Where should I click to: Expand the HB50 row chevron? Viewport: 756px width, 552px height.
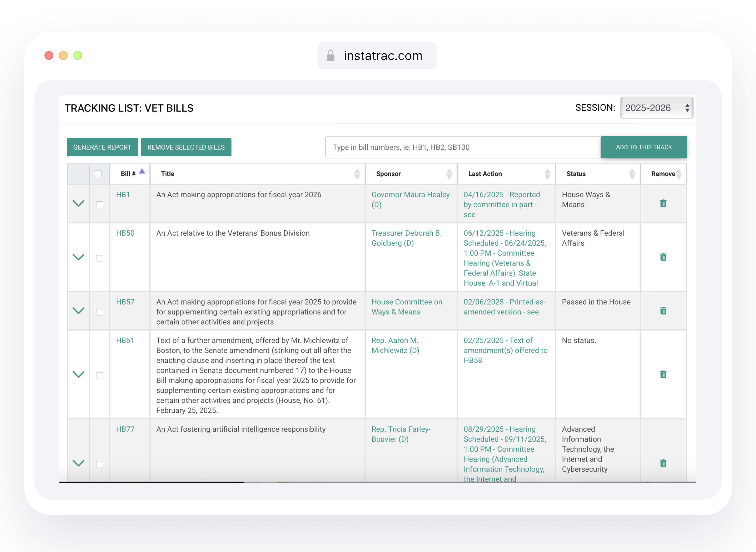(x=79, y=257)
